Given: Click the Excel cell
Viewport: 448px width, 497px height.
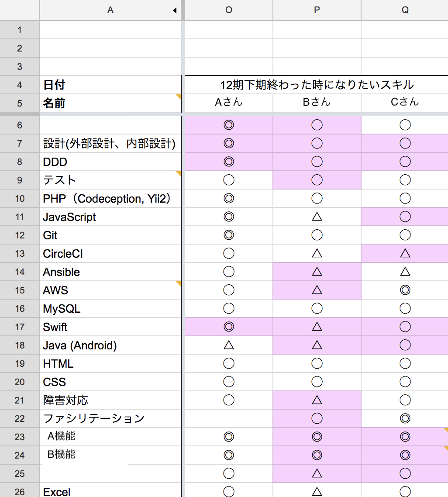Looking at the screenshot, I should coord(110,490).
